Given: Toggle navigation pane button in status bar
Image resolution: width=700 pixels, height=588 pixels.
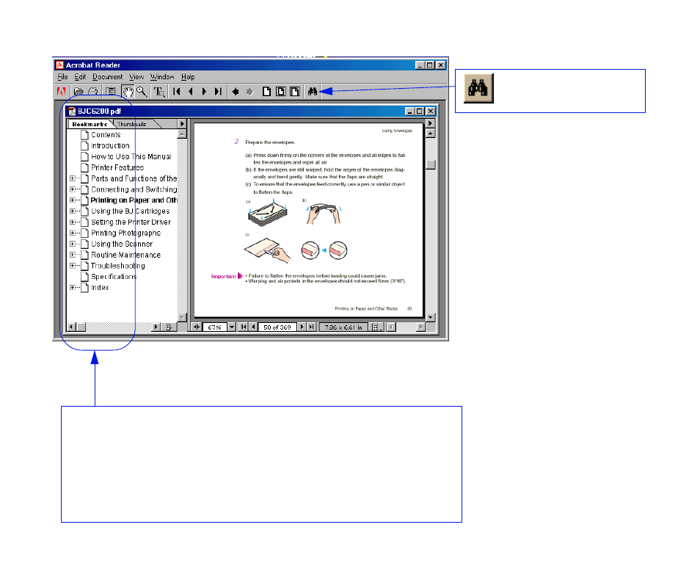Looking at the screenshot, I should (x=197, y=327).
